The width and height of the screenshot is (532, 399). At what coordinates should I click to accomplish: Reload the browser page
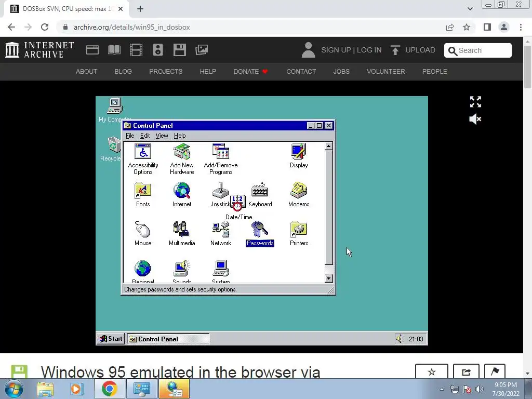tap(45, 27)
